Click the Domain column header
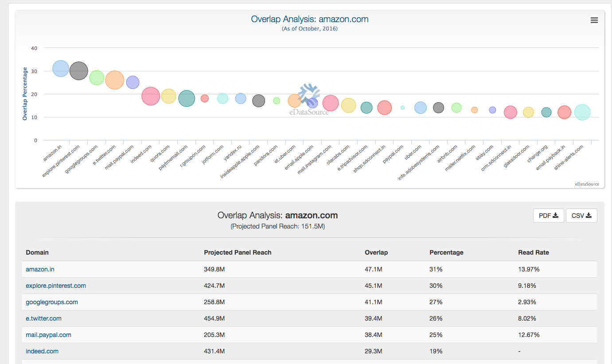 pyautogui.click(x=37, y=252)
